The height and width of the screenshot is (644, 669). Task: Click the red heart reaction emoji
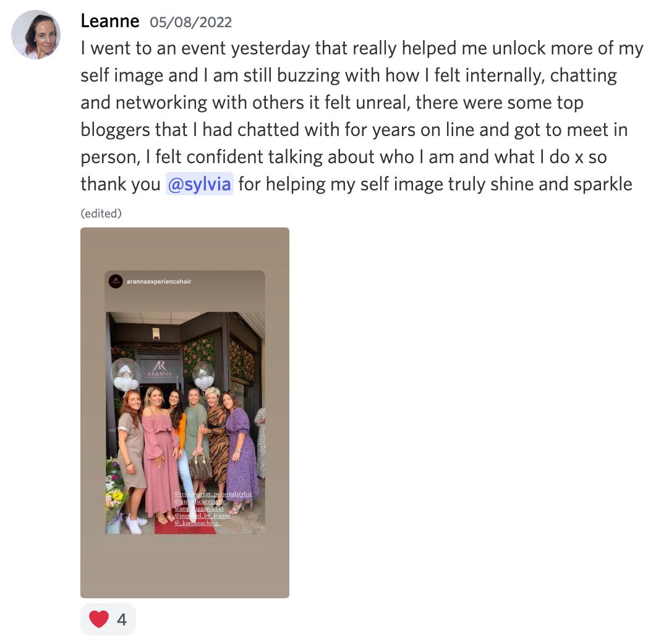point(98,619)
